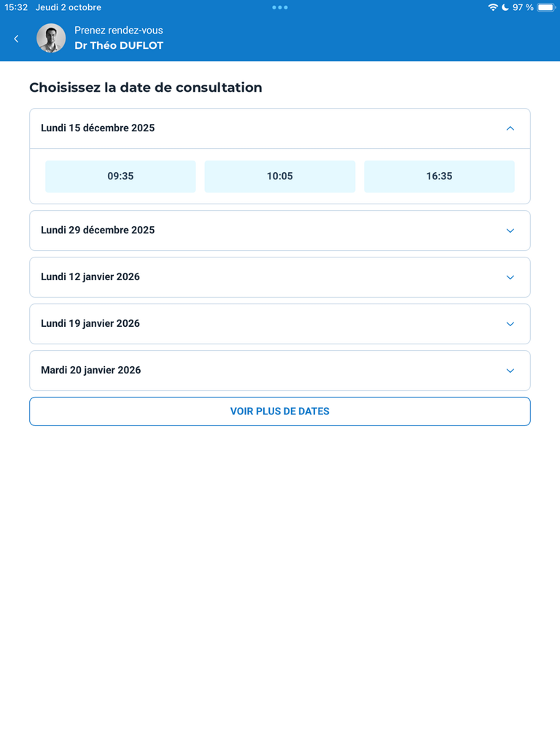Open the Mardi 20 janvier 2026 date row
This screenshot has width=560, height=747.
pyautogui.click(x=91, y=371)
